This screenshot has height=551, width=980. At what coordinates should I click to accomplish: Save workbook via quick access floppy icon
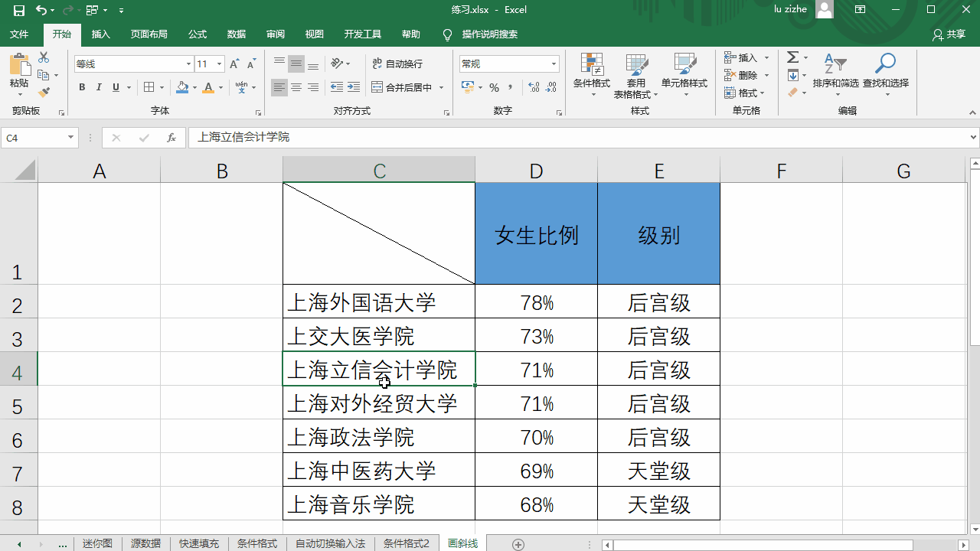pyautogui.click(x=18, y=10)
